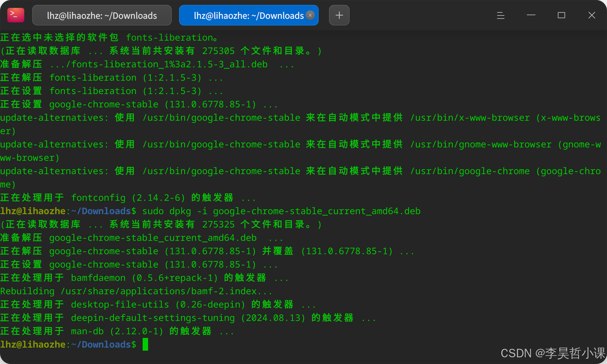
Task: Click bamfdaemon (0.5.6+repack-1) text
Action: click(144, 278)
